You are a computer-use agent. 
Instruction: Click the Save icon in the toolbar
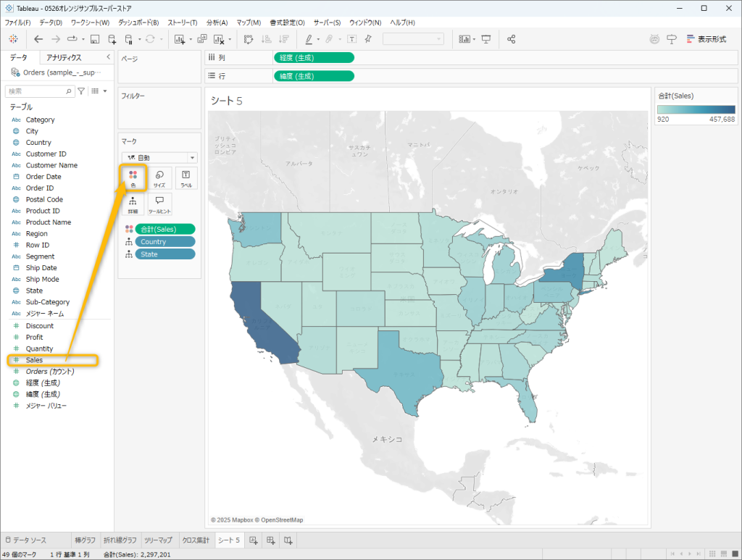pyautogui.click(x=95, y=39)
